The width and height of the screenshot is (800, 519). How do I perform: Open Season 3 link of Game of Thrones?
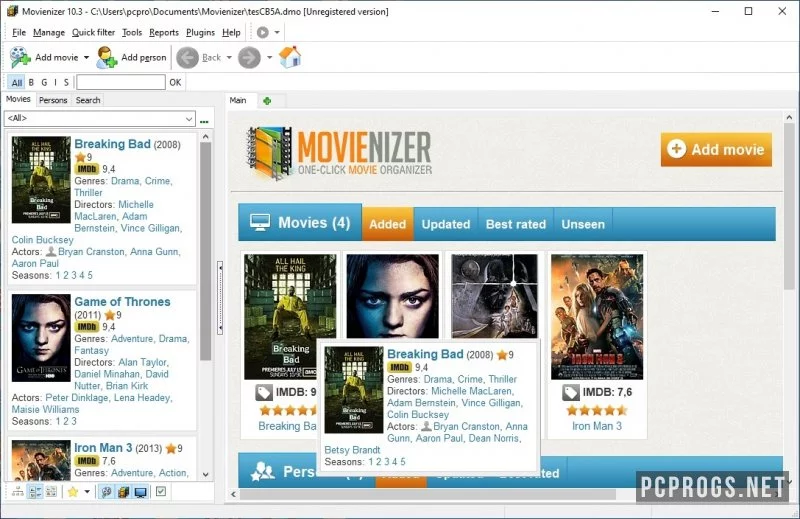tap(74, 421)
